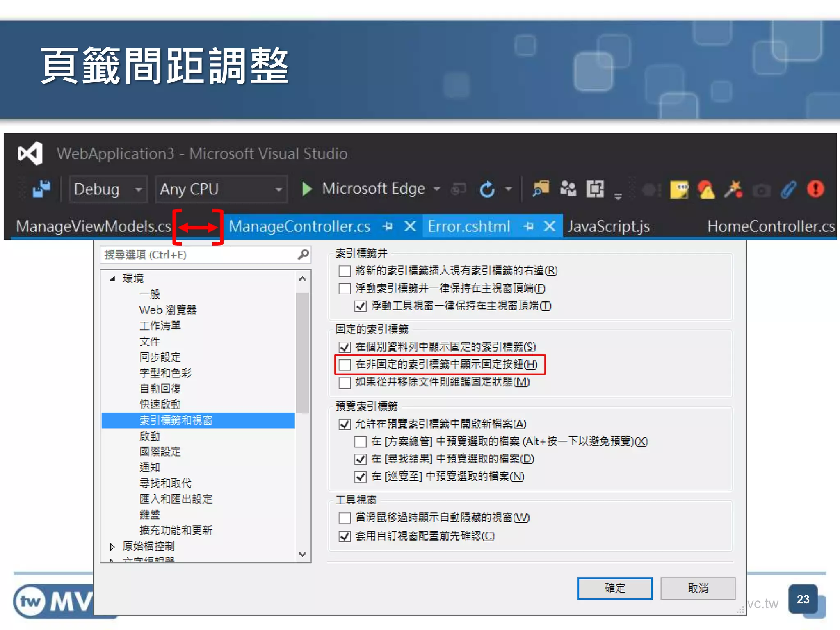The width and height of the screenshot is (840, 630).
Task: Uncheck confirm before applying window layout (C)
Action: [x=345, y=536]
